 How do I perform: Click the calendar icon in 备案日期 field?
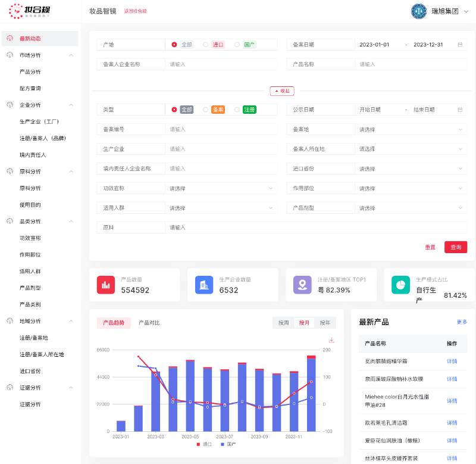point(460,45)
